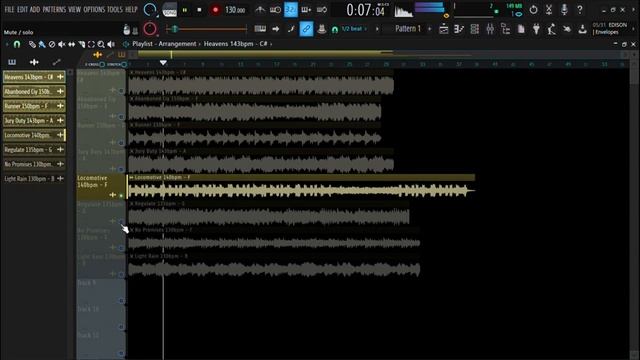Select Heavens 143bpm - C# in picker
Screen dimensions: 640x360
click(34, 77)
